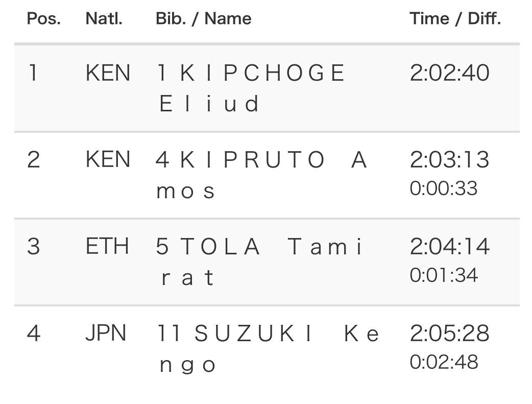Select the finish time 2:04:14
Image resolution: width=532 pixels, height=404 pixels.
point(449,247)
